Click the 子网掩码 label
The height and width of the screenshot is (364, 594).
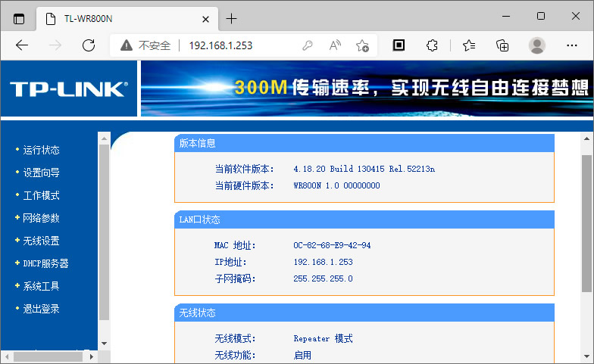pyautogui.click(x=235, y=278)
